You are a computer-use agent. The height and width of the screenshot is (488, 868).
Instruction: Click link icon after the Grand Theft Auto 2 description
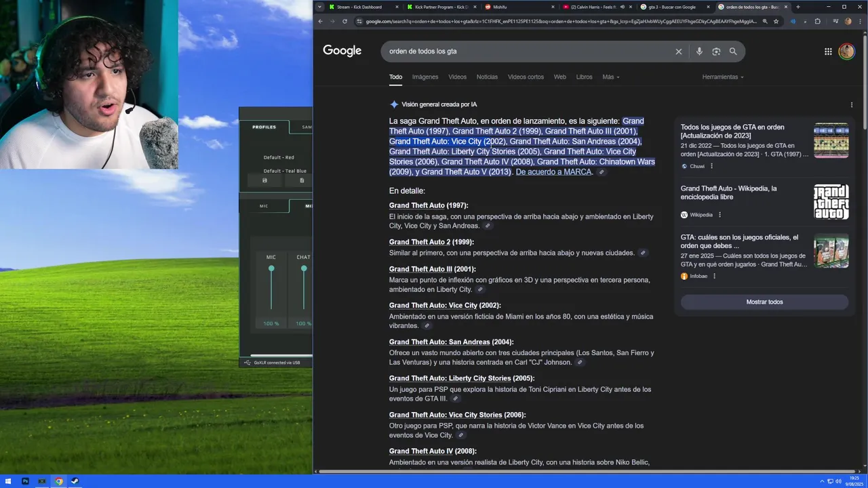(x=643, y=253)
